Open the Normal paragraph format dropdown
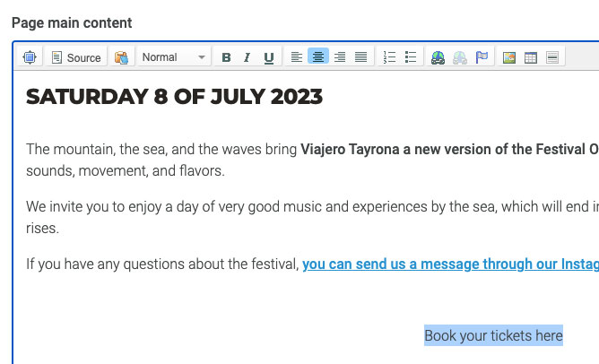The width and height of the screenshot is (599, 364). pos(174,57)
